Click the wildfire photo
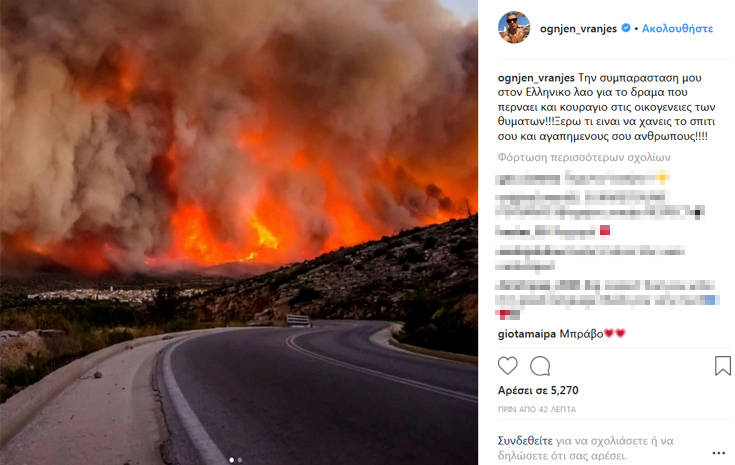The height and width of the screenshot is (465, 735). pos(239,232)
